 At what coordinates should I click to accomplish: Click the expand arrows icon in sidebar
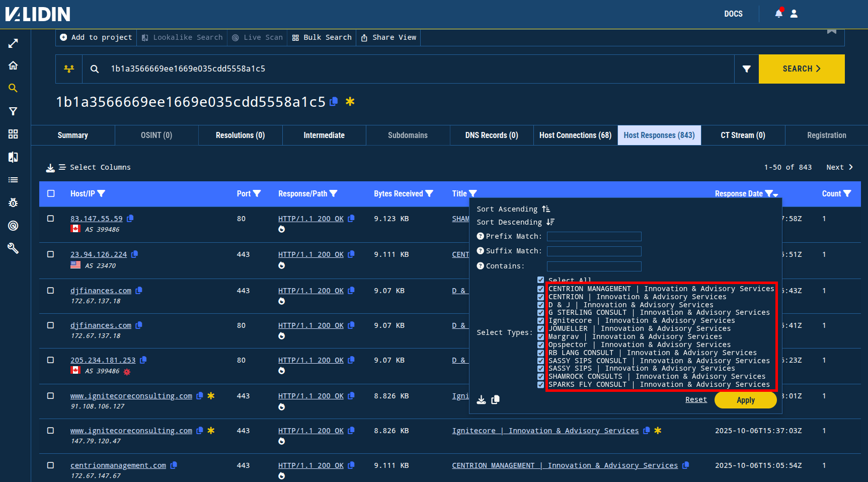13,43
